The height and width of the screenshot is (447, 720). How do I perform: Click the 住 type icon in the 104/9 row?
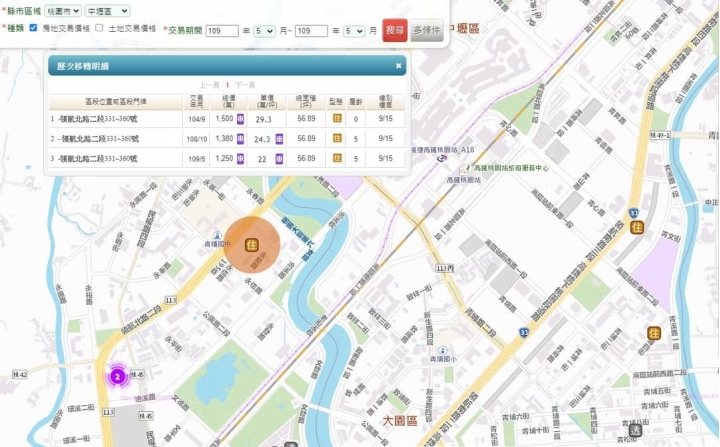[337, 119]
